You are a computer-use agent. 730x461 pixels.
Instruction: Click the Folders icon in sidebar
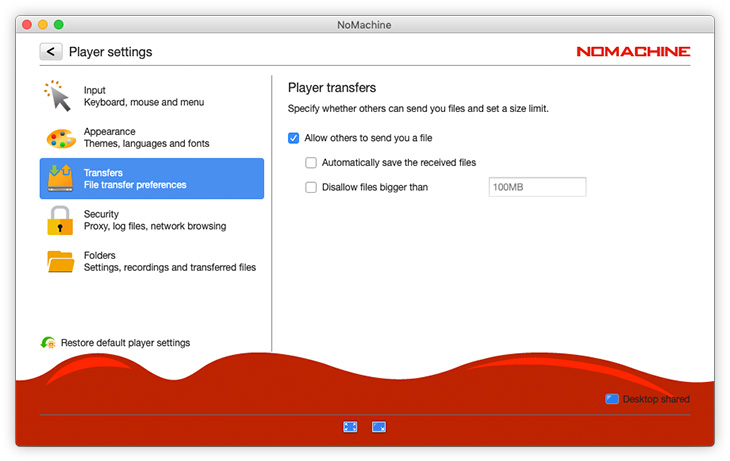pyautogui.click(x=60, y=261)
